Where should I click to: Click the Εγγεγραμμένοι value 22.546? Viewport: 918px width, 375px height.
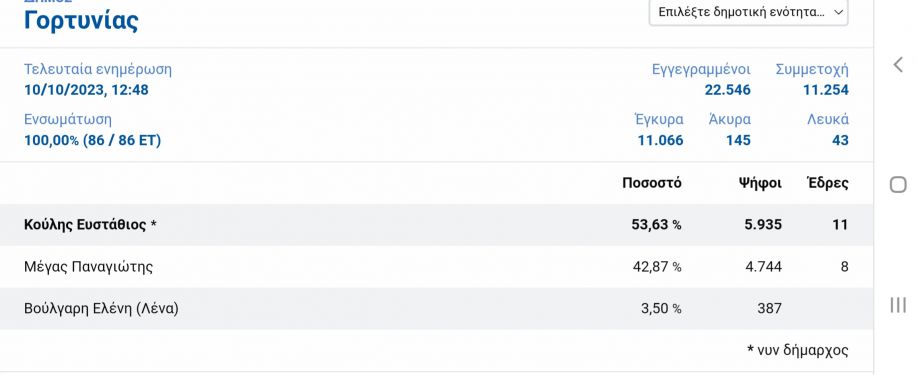[x=727, y=90]
